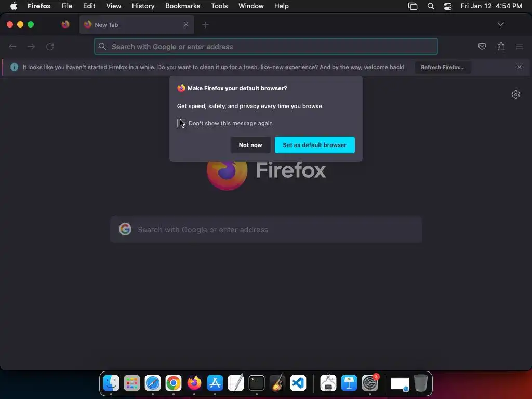Open the white document stack in Dock

(x=400, y=384)
